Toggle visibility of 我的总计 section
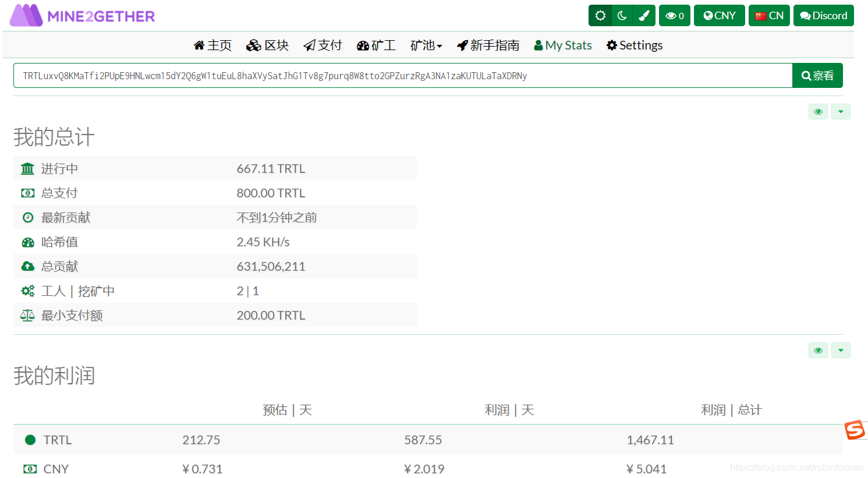 [818, 112]
